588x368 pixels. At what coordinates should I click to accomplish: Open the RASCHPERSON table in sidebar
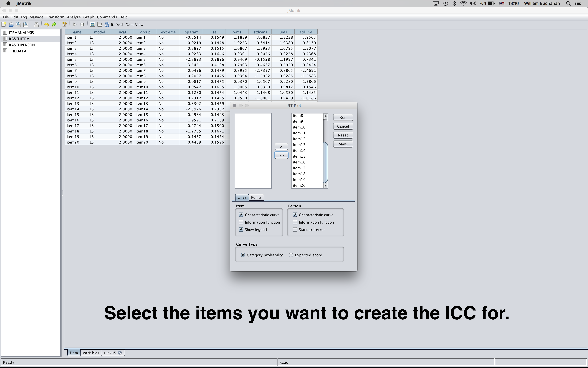(22, 45)
